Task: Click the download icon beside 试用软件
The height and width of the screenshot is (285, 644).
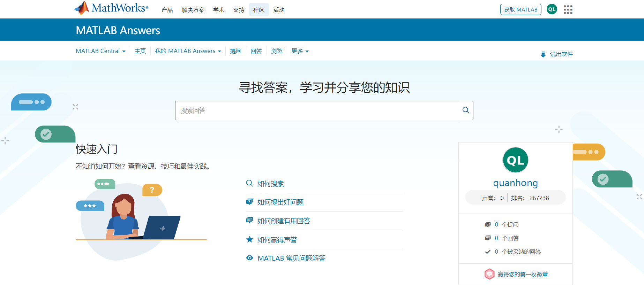Action: click(x=543, y=54)
